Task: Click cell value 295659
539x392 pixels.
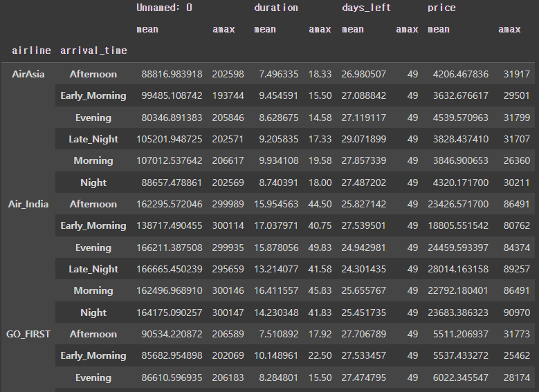Action: pyautogui.click(x=228, y=269)
